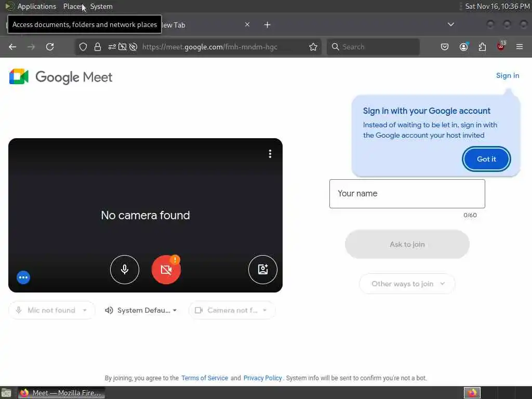
Task: Click the blocked camera permission icon
Action: pos(123,47)
